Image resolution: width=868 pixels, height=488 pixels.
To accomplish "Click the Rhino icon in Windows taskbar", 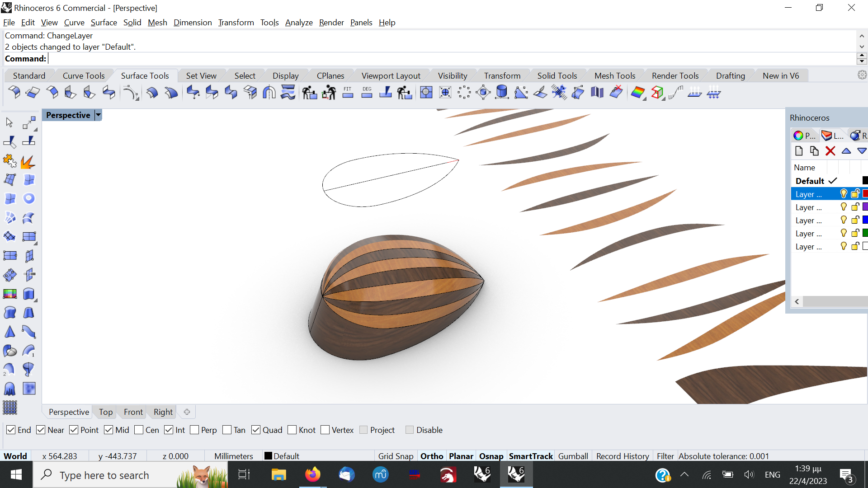I will (x=516, y=474).
